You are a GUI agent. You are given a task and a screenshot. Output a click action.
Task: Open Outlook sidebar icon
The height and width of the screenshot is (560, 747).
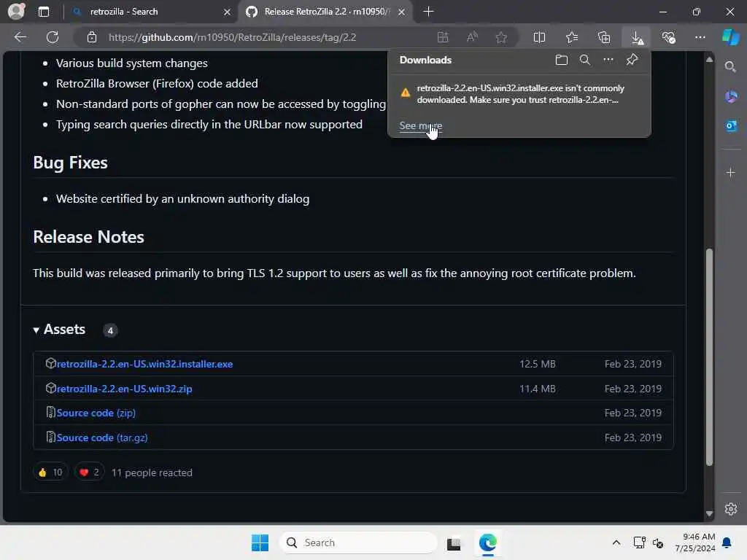[731, 126]
